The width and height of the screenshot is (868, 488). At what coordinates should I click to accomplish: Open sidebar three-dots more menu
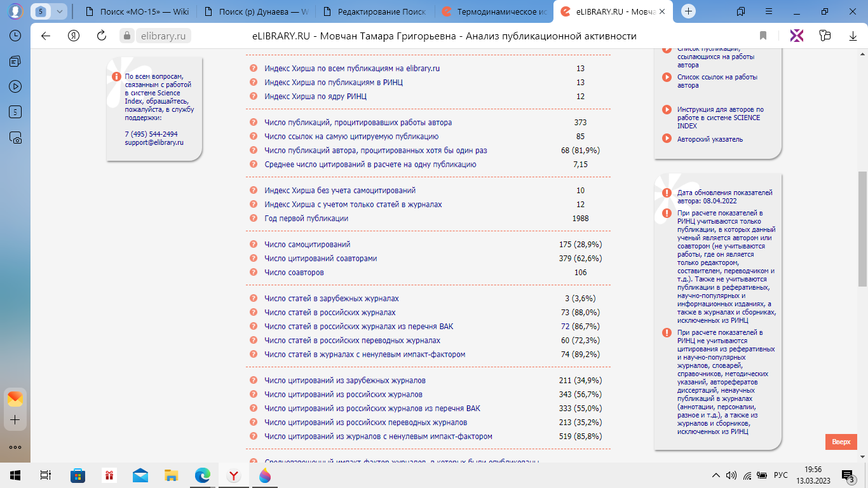pyautogui.click(x=15, y=447)
